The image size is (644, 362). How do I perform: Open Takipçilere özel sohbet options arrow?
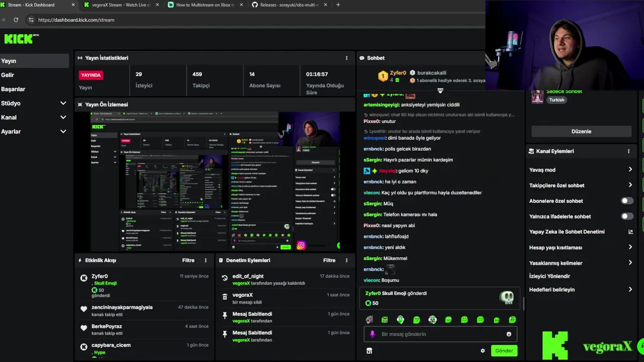pos(630,185)
